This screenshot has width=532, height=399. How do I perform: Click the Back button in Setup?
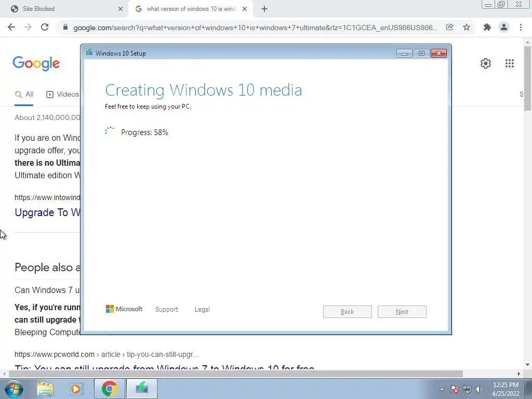point(348,312)
